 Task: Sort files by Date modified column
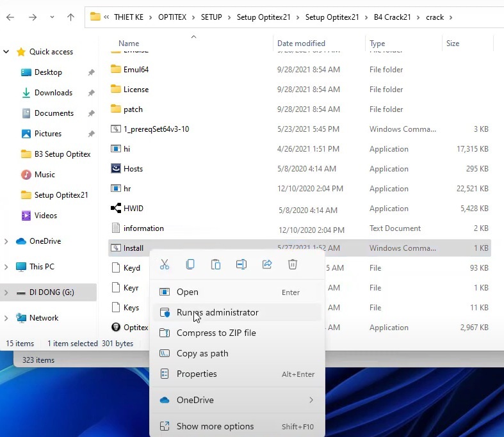tap(301, 44)
